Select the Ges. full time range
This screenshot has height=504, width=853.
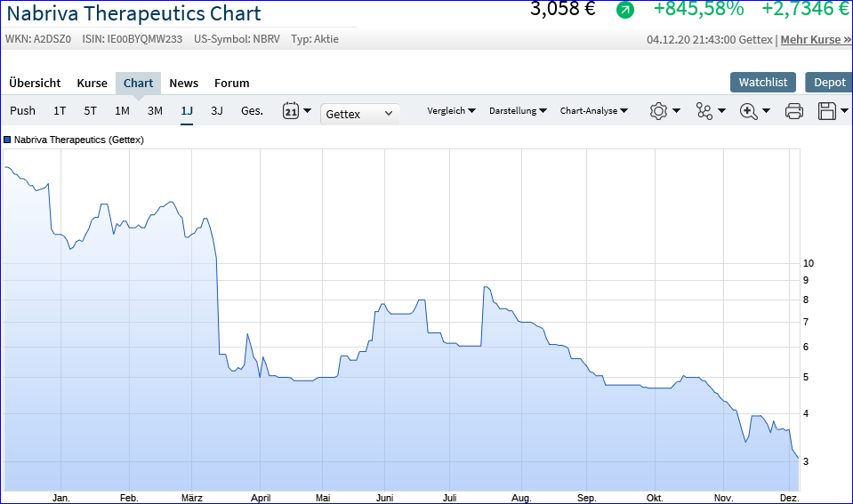pyautogui.click(x=252, y=111)
